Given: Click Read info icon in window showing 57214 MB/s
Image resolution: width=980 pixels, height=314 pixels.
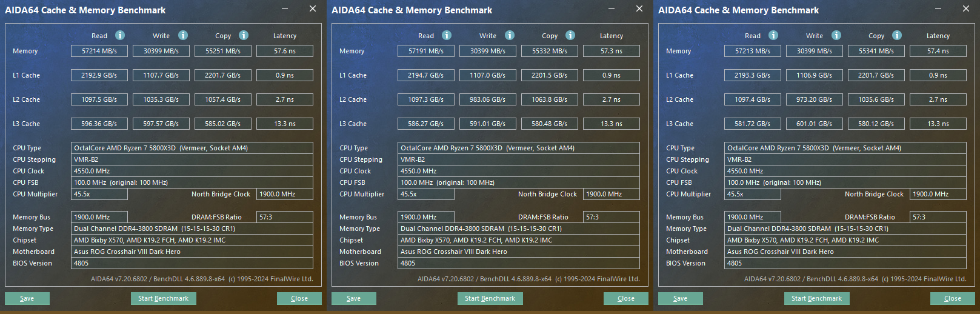Looking at the screenshot, I should (120, 35).
